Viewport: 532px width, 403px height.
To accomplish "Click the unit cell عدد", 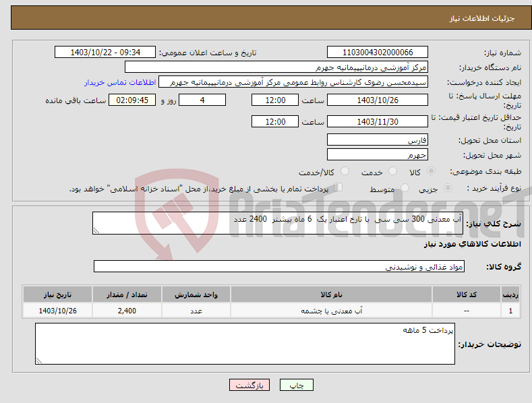I will tap(196, 311).
